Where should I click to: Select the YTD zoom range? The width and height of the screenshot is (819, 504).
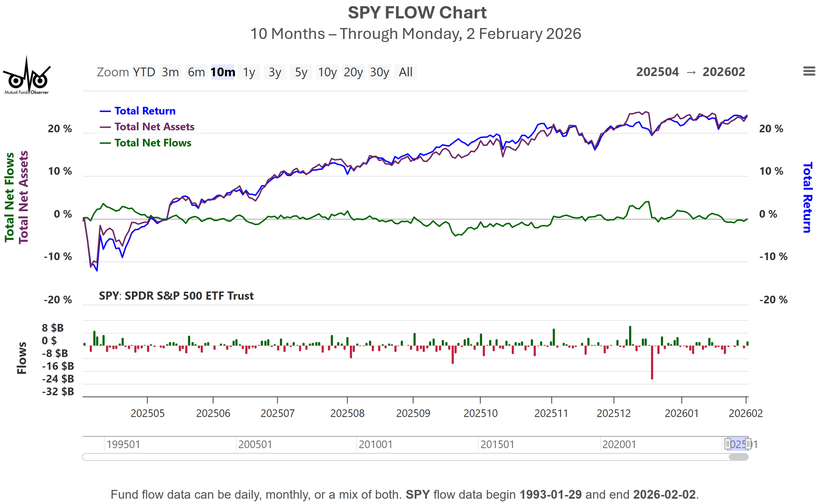(x=144, y=72)
